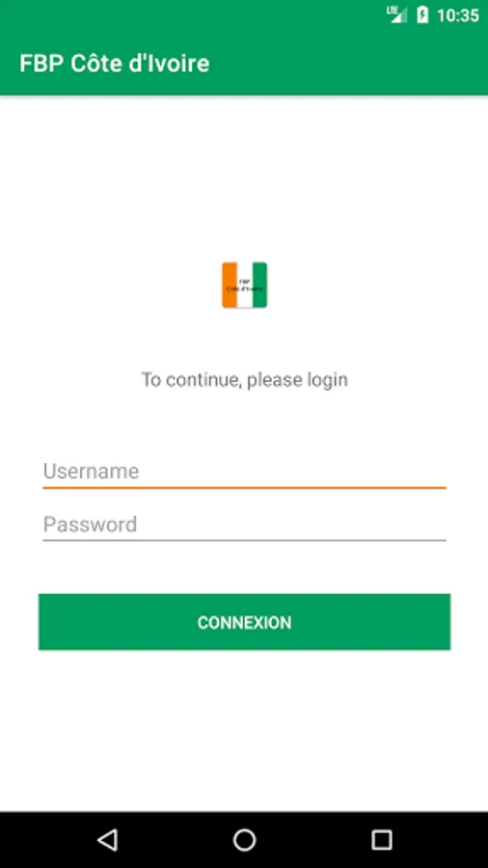Tap the FBP Côte d'Ivoire app title
Viewport: 488px width, 868px height.
point(115,64)
